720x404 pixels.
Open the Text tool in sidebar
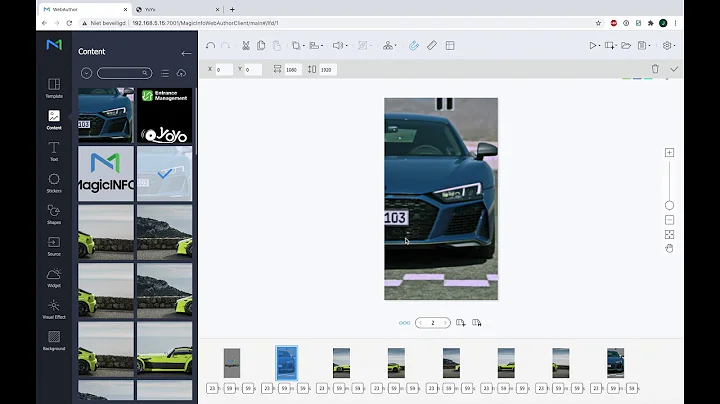coord(54,151)
